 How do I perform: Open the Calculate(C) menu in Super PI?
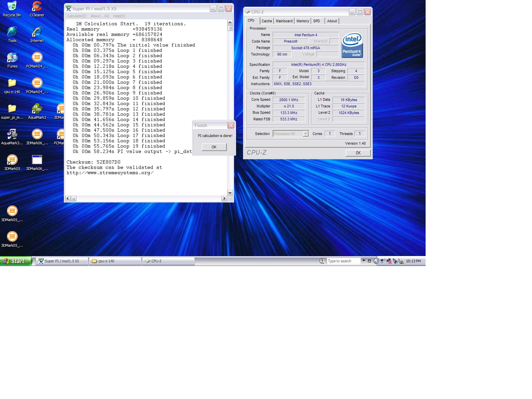tap(76, 16)
